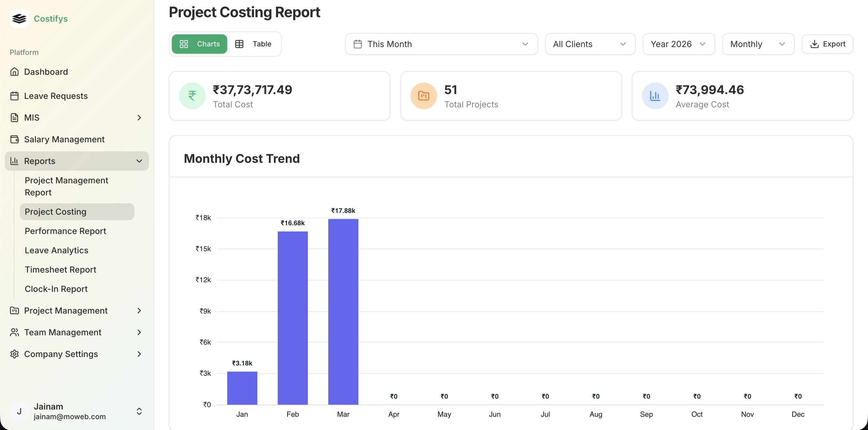Click the Leave Requests calendar icon
Viewport: 868px width, 430px height.
click(x=14, y=96)
